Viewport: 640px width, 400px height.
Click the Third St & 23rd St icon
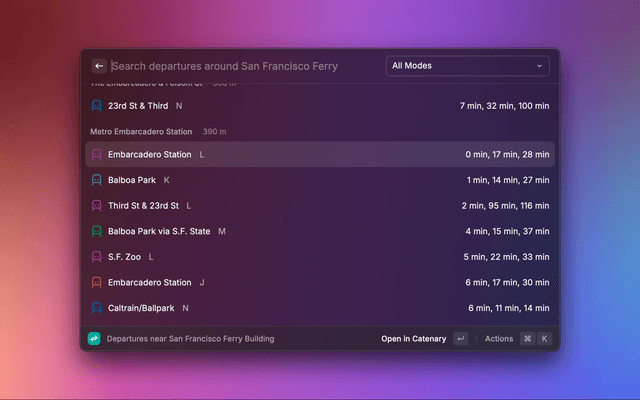pos(97,205)
